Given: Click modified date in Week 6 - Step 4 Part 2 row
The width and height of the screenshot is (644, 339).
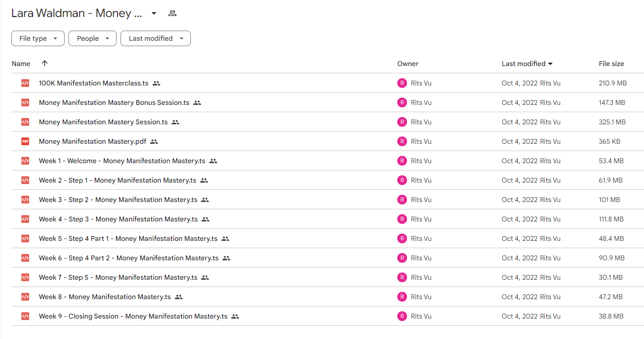Looking at the screenshot, I should click(x=520, y=258).
